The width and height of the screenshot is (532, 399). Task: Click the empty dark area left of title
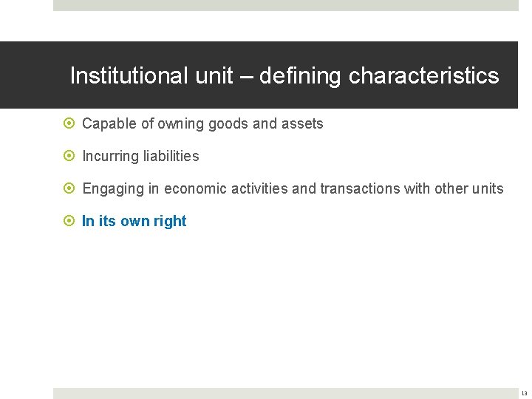coord(34,75)
